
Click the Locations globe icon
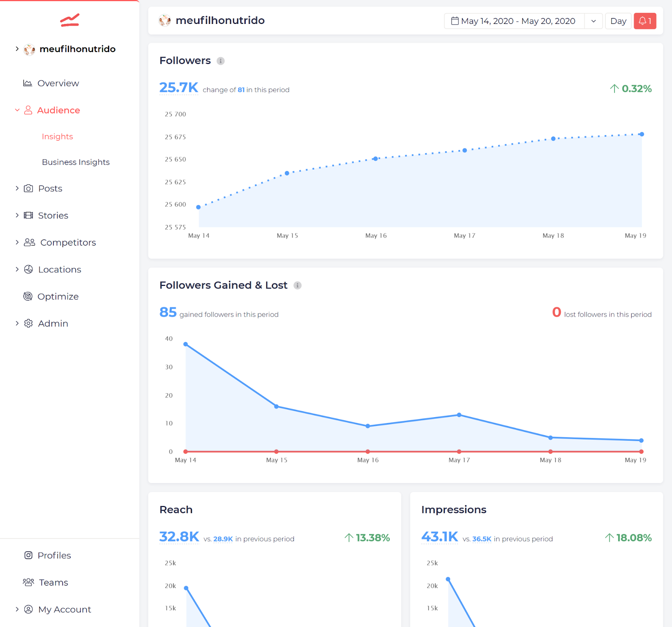(29, 269)
